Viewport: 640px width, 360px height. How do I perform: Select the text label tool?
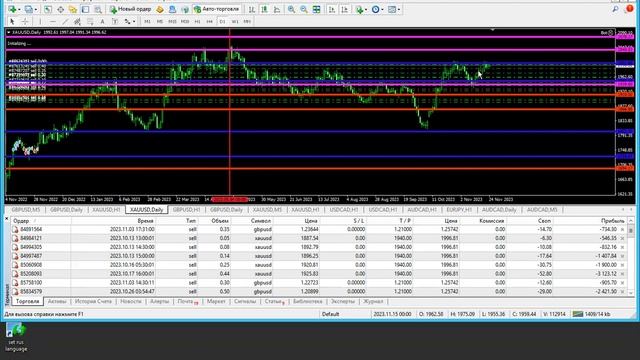tap(115, 21)
